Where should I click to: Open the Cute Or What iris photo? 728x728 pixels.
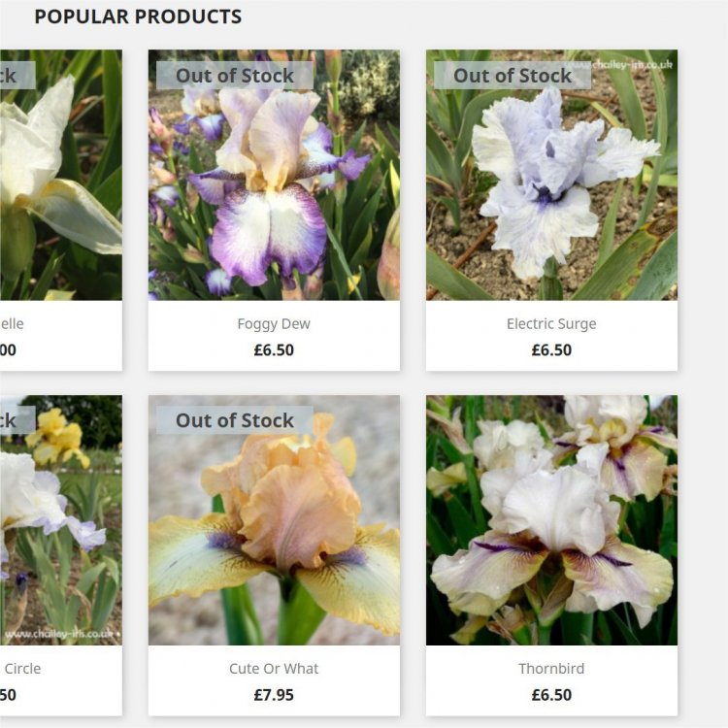[274, 520]
